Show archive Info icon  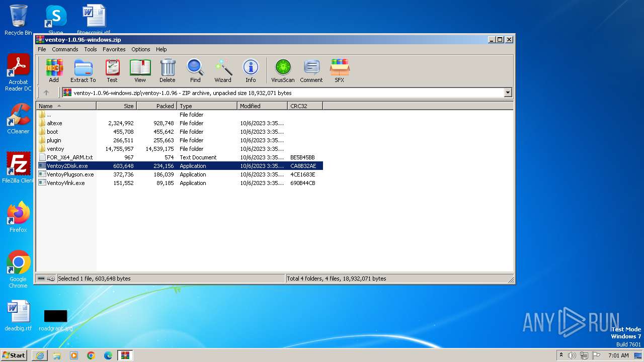tap(251, 70)
